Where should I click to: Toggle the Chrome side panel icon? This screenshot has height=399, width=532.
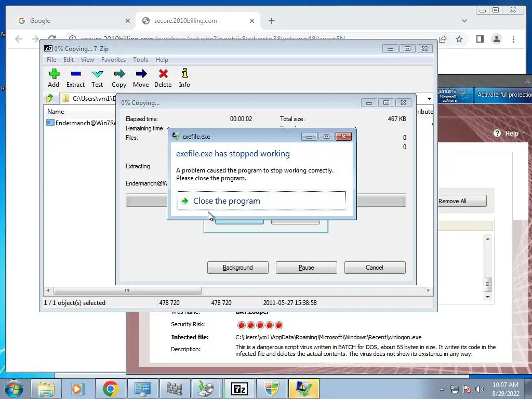pyautogui.click(x=480, y=39)
